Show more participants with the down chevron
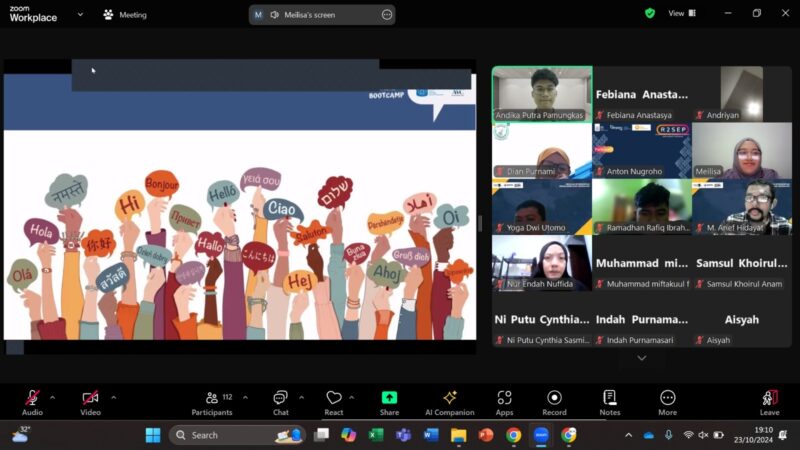The image size is (800, 450). [x=641, y=357]
